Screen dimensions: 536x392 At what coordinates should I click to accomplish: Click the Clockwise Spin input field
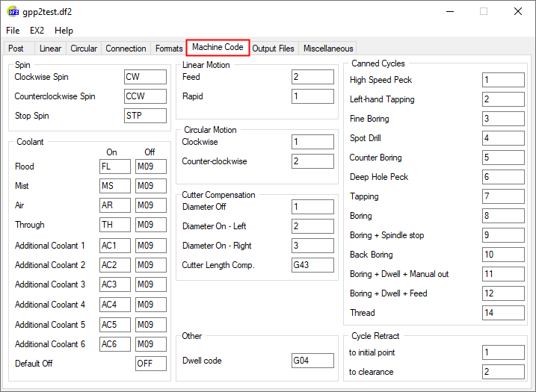point(145,77)
